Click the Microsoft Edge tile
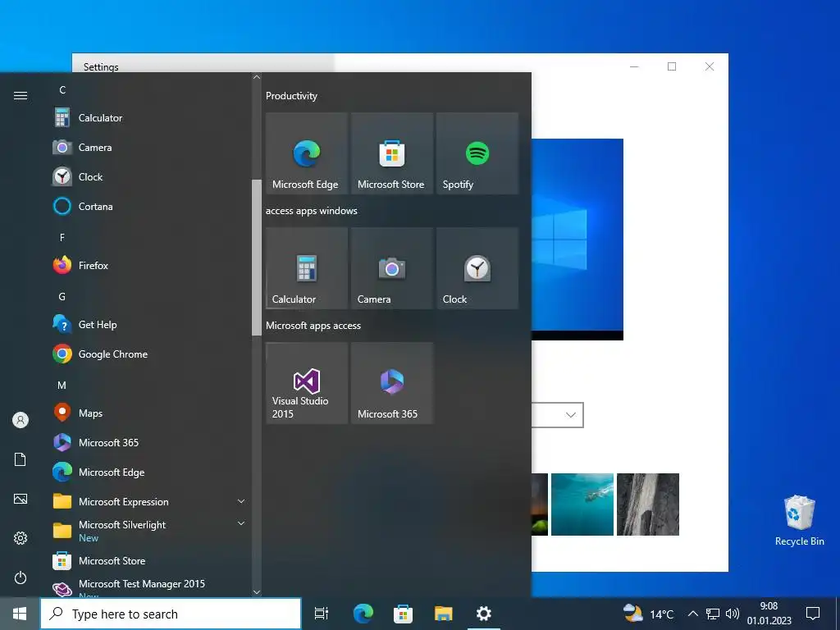Screen dimensions: 840x630 (307, 153)
